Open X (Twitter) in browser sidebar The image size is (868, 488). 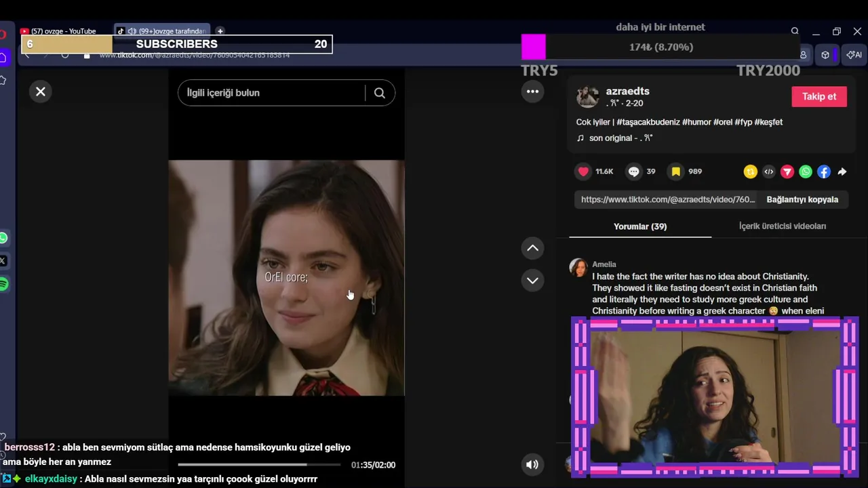pos(3,261)
